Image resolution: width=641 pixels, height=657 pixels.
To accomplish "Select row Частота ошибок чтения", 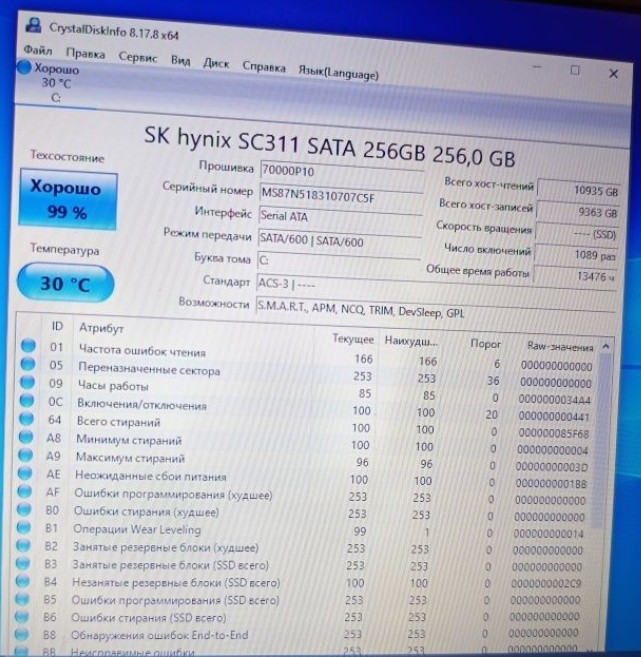I will 309,357.
